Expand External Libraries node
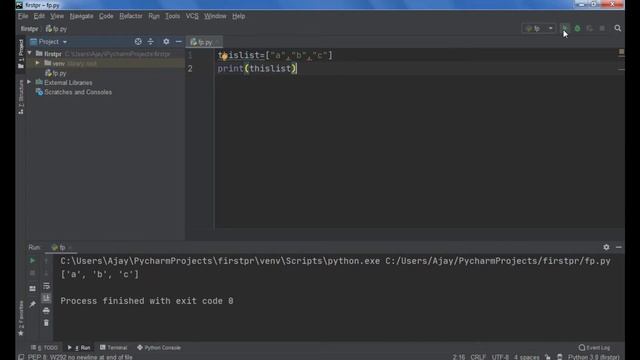640x360 pixels. [x=29, y=82]
